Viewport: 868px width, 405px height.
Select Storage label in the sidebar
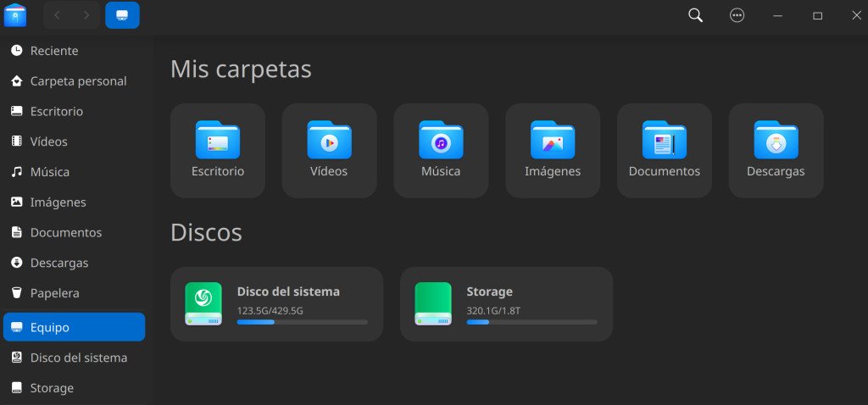(x=52, y=388)
